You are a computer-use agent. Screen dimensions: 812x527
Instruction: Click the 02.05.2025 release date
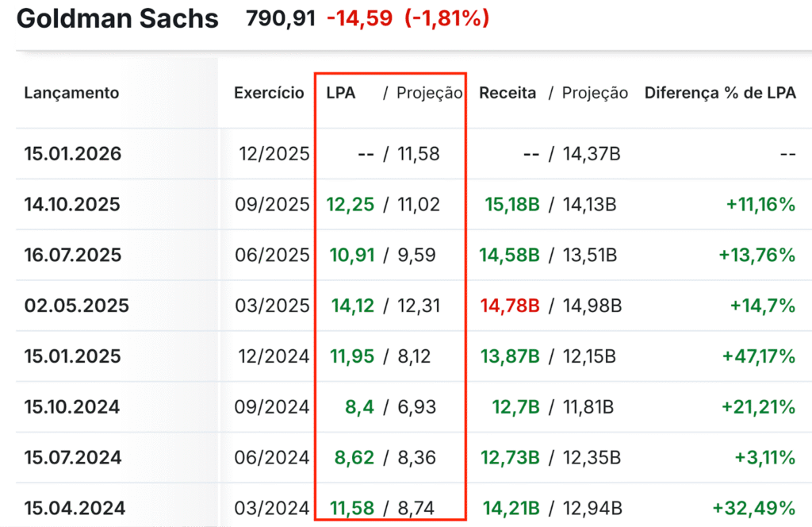coord(77,306)
